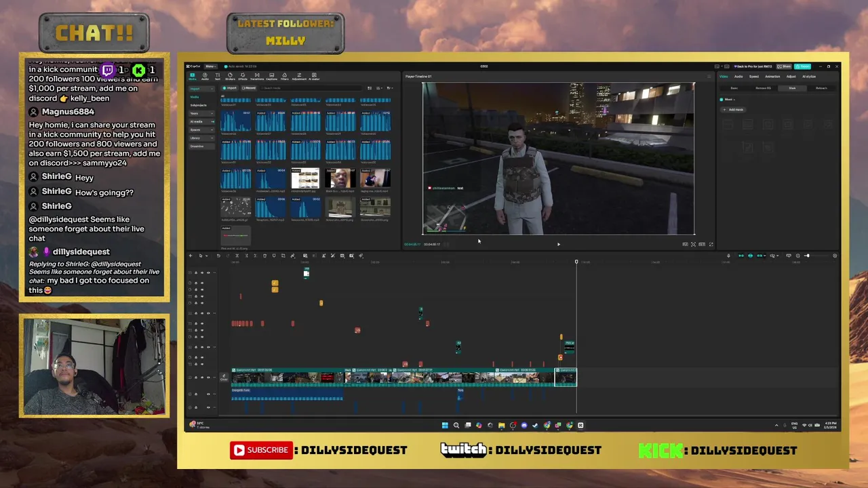Screen dimensions: 868x488
Task: Click the Search media input field
Action: tap(311, 88)
